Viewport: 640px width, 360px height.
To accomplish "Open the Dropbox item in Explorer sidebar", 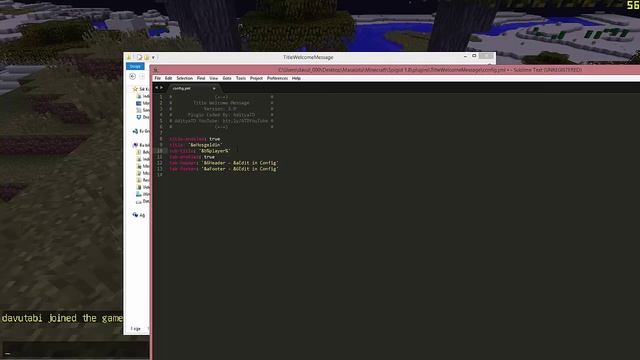I will click(x=143, y=117).
